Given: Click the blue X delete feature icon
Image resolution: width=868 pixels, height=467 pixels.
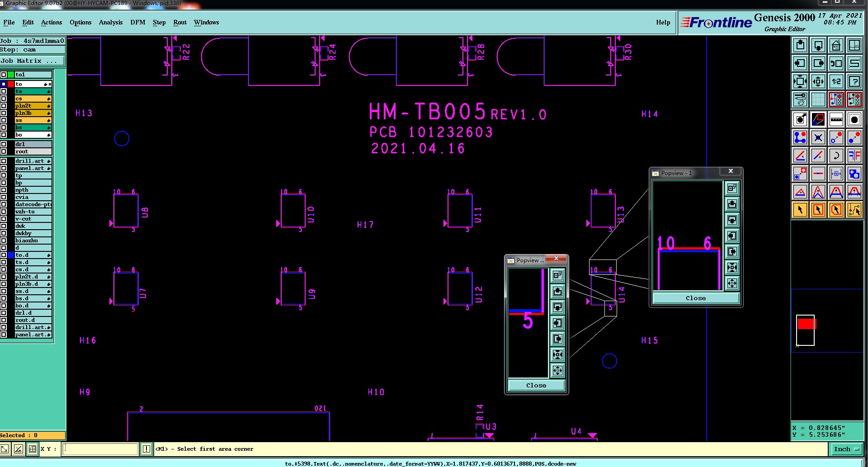Looking at the screenshot, I should coord(818,137).
